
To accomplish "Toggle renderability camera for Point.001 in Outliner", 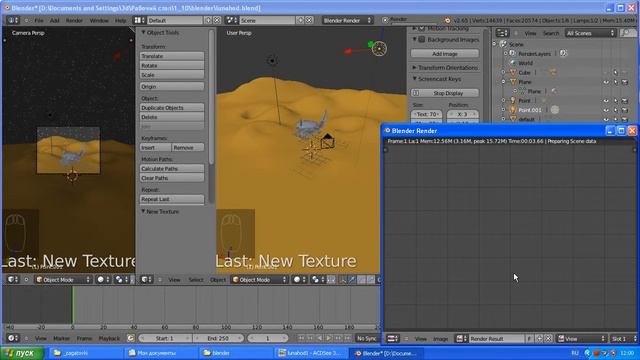I will point(625,110).
